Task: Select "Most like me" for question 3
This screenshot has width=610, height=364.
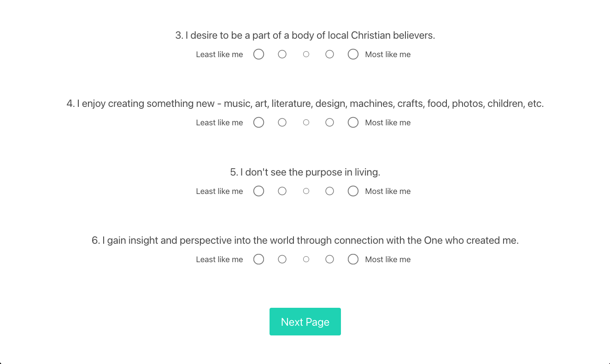Action: 353,54
